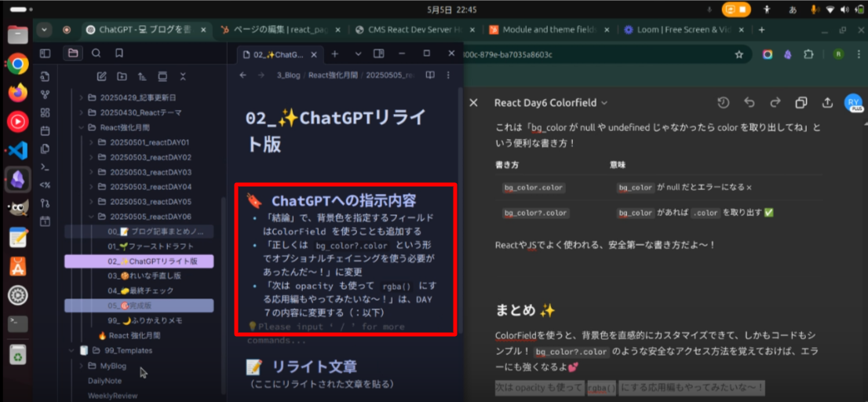
Task: Open the search pane in Obsidian sidebar
Action: 97,53
